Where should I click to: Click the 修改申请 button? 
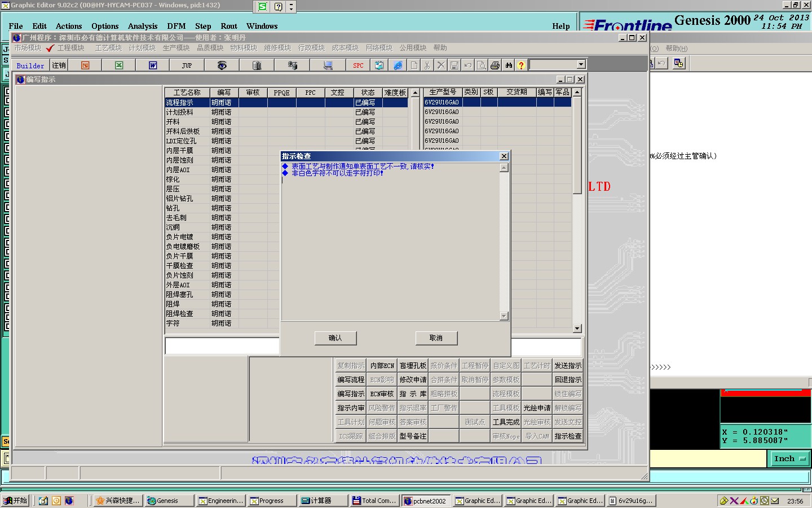pos(413,380)
